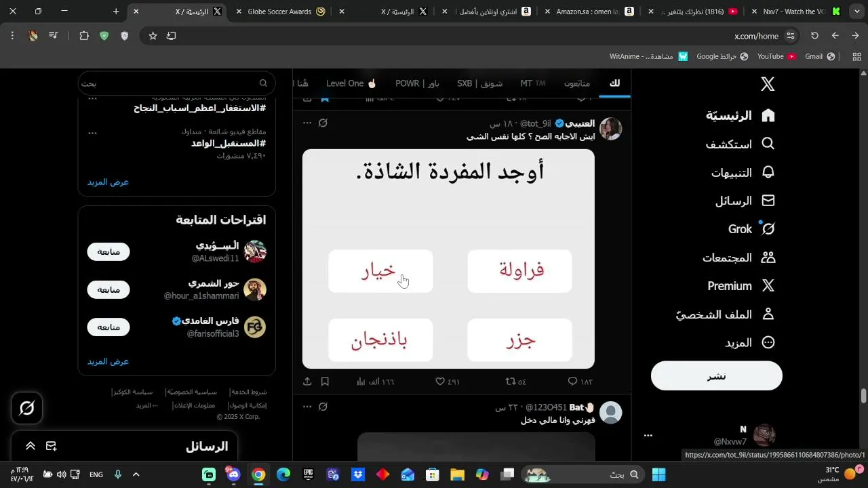This screenshot has height=488, width=868.
Task: Open the Gmail bookmark
Action: point(820,56)
